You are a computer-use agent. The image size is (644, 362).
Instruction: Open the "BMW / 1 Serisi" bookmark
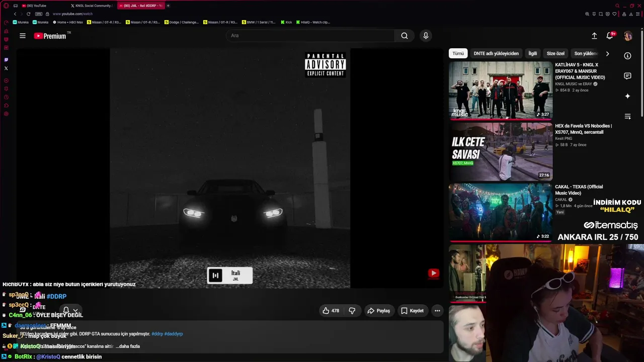coord(259,22)
